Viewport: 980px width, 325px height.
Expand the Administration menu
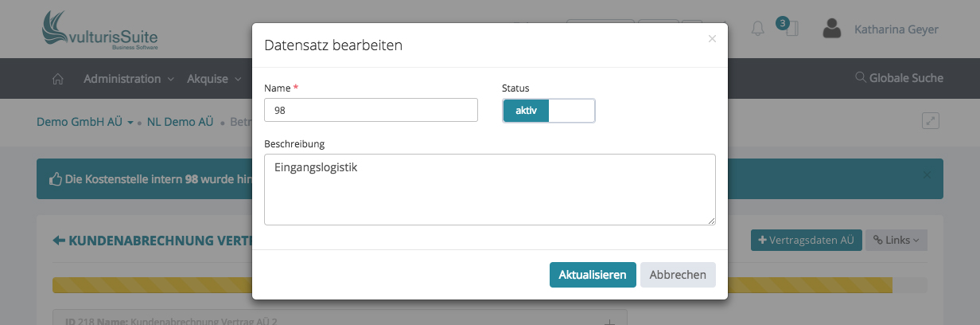point(129,79)
